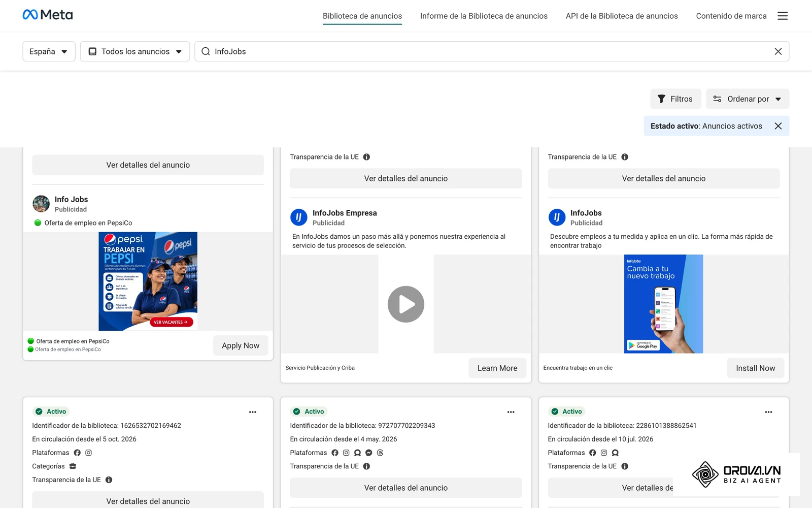Click info icon beside Transparencia above InfoJobs Empresa
The width and height of the screenshot is (812, 508).
[366, 157]
